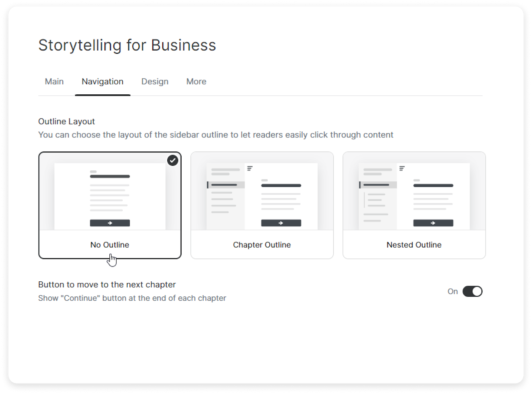
Task: Click the arrow button in Nested Outline preview
Action: pyautogui.click(x=433, y=223)
